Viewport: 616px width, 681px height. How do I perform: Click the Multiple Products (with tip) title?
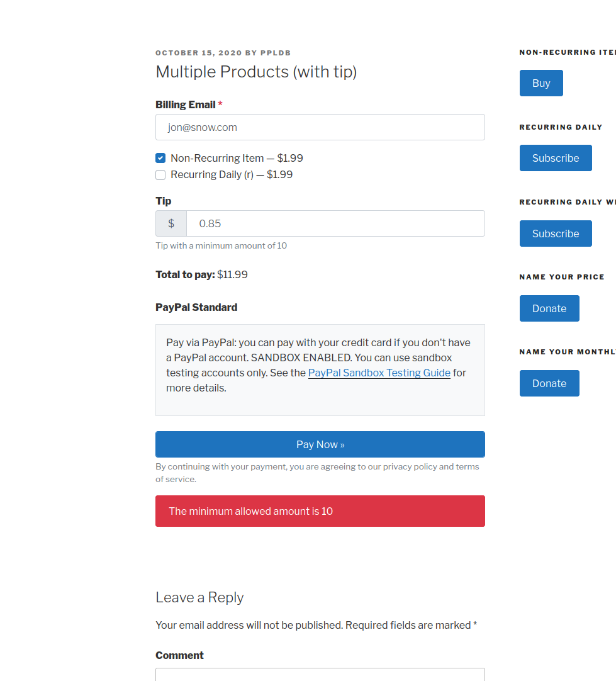257,72
